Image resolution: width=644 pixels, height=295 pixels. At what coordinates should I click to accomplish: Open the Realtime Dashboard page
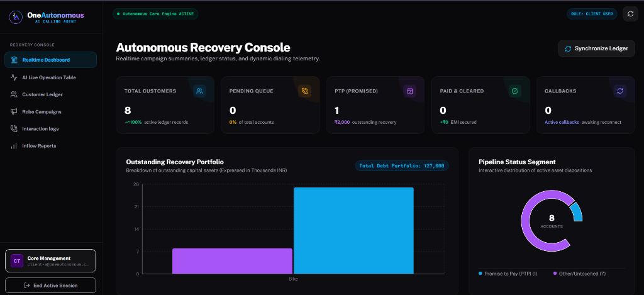[50, 60]
